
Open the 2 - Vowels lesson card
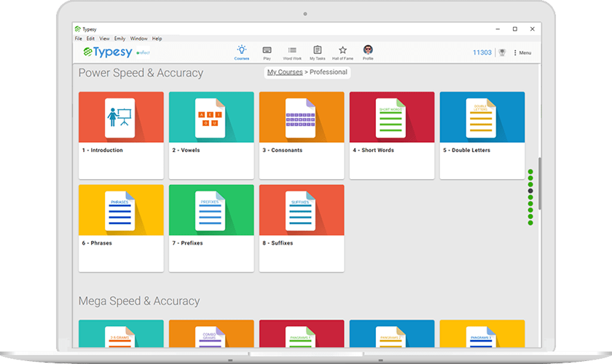(211, 135)
